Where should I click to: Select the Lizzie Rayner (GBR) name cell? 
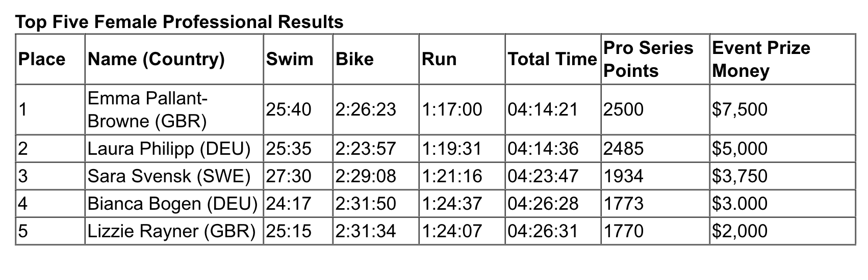[x=174, y=231]
